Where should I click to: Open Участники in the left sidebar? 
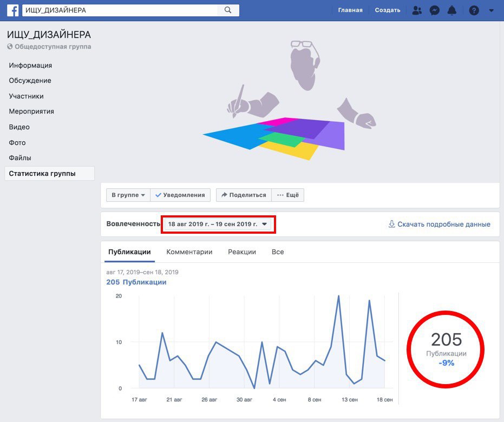pos(26,96)
